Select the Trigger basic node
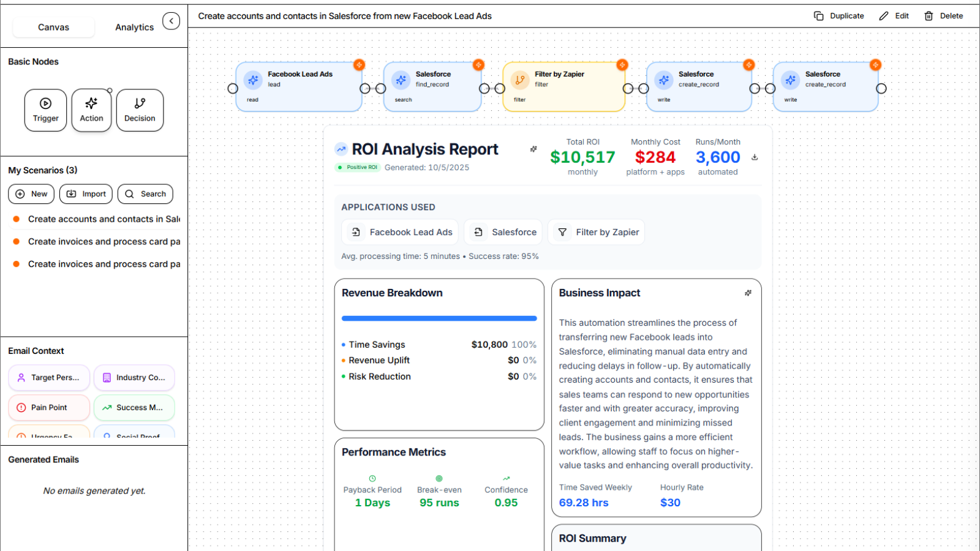Image resolution: width=980 pixels, height=551 pixels. point(45,110)
